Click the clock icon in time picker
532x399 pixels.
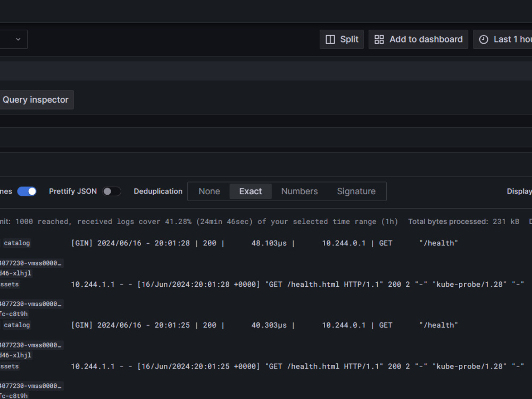484,39
